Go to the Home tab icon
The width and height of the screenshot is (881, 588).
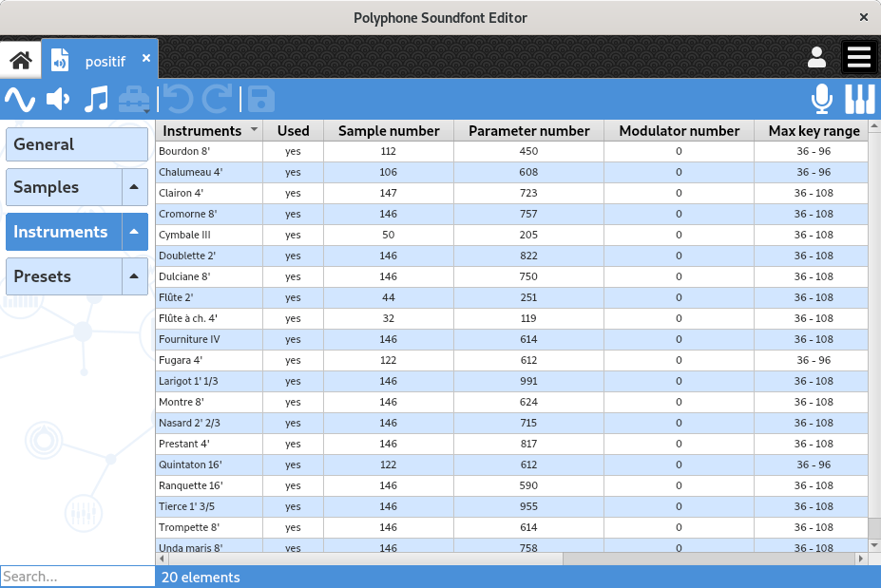(21, 60)
